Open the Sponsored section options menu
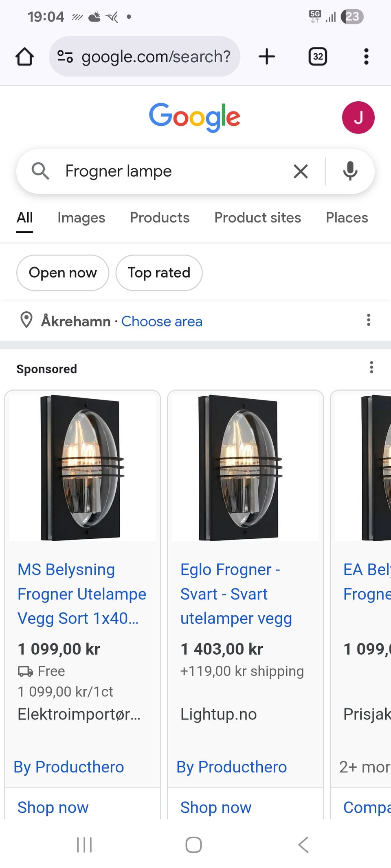The width and height of the screenshot is (391, 868). 371,367
